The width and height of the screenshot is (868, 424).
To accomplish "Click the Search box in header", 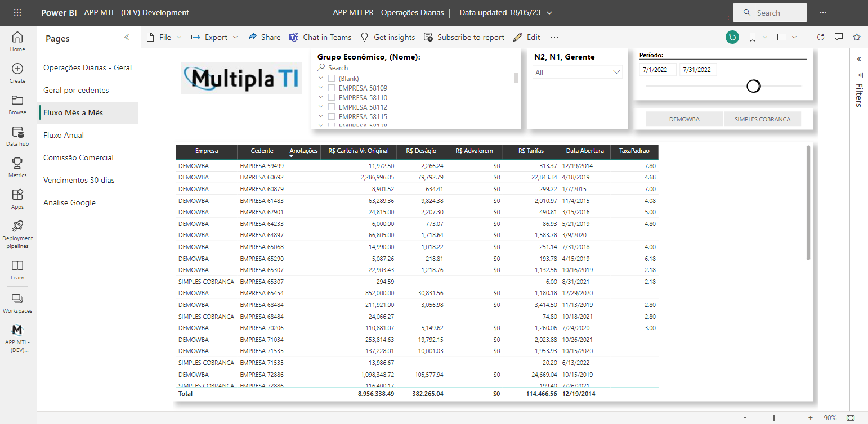I will pos(769,12).
